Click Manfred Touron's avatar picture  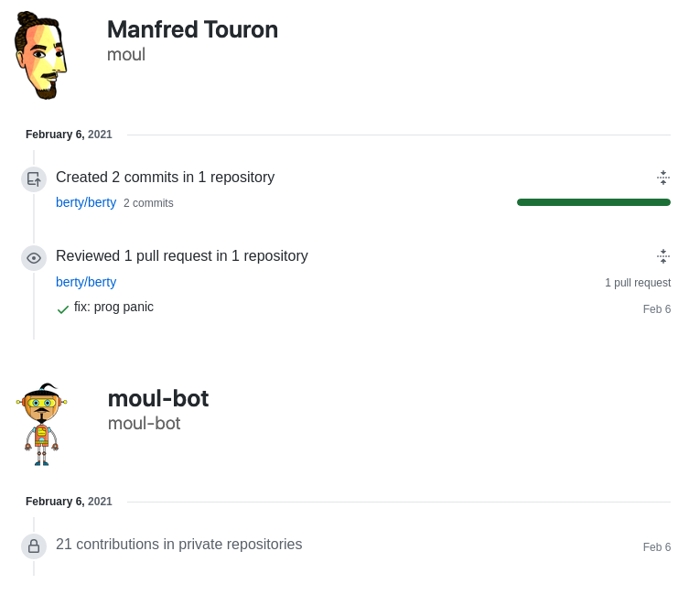pyautogui.click(x=40, y=55)
